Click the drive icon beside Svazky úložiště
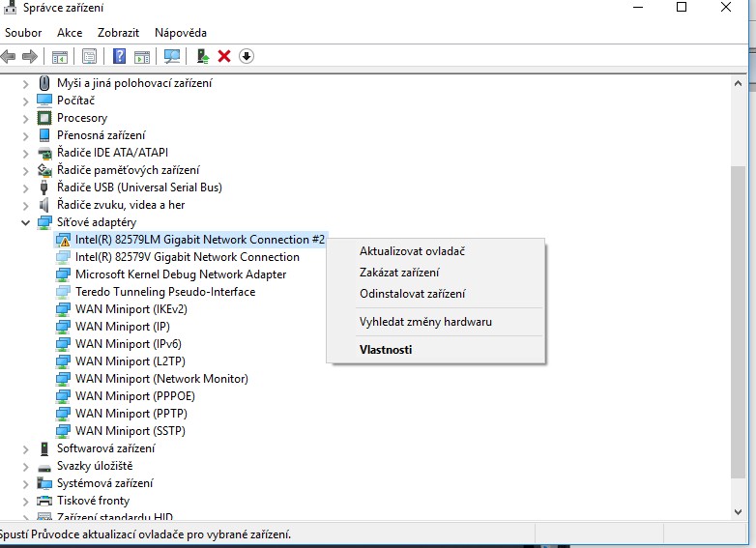Screen dimensions: 756x548 (44, 468)
